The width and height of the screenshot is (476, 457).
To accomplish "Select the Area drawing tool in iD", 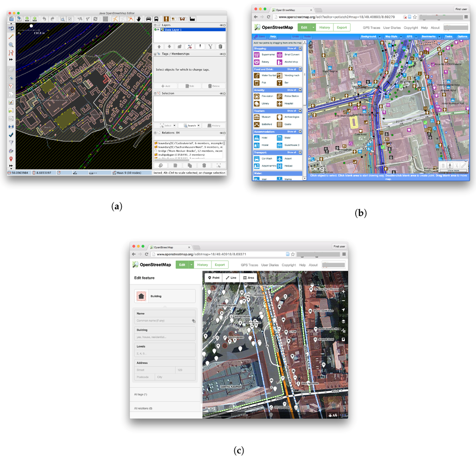I will (x=248, y=278).
